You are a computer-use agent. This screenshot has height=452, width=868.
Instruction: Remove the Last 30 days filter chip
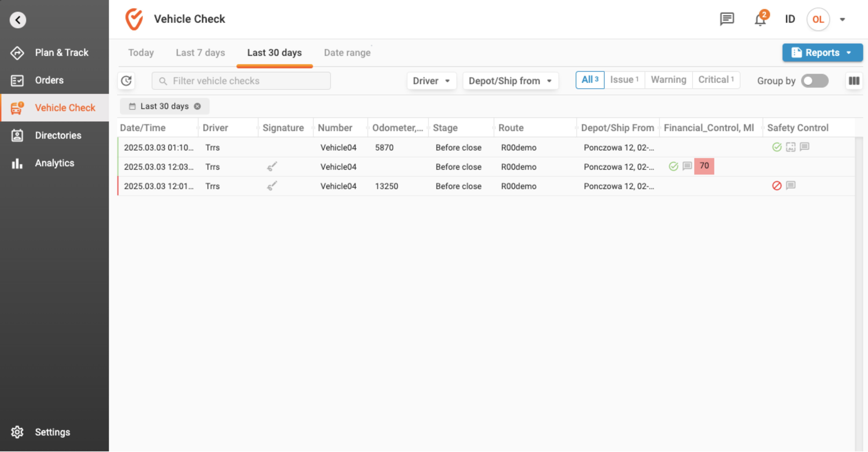click(197, 107)
